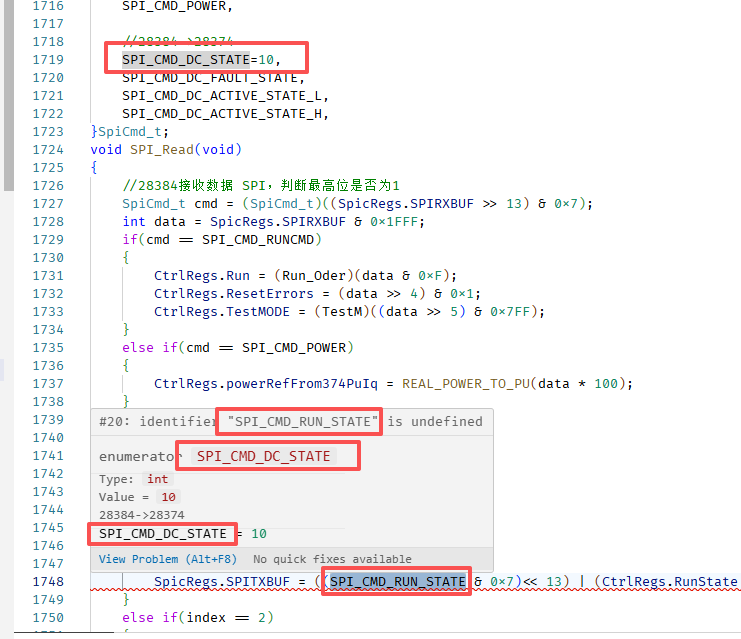
Task: Click SpicRegs.SPIRXBUF on line 1727
Action: click(406, 204)
